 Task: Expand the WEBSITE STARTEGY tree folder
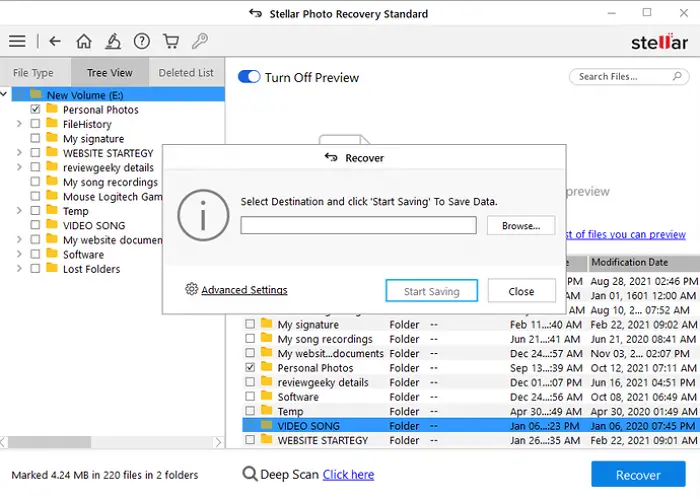point(19,153)
